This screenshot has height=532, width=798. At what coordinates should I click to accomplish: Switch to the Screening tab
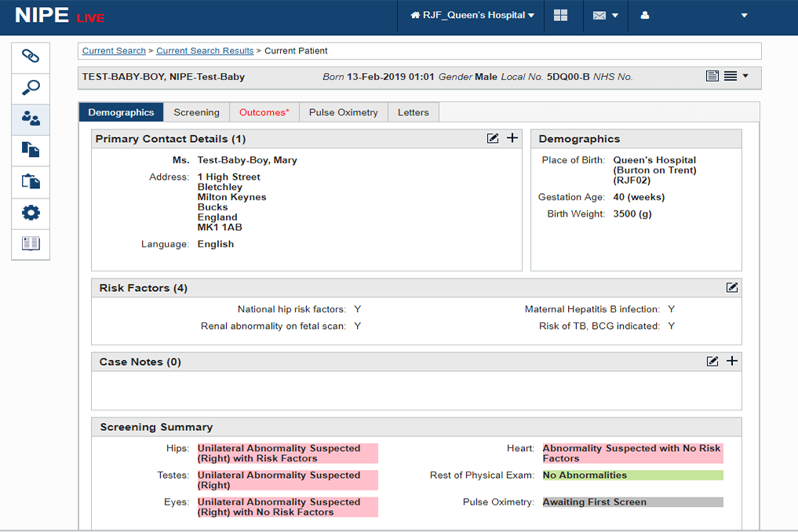(196, 112)
